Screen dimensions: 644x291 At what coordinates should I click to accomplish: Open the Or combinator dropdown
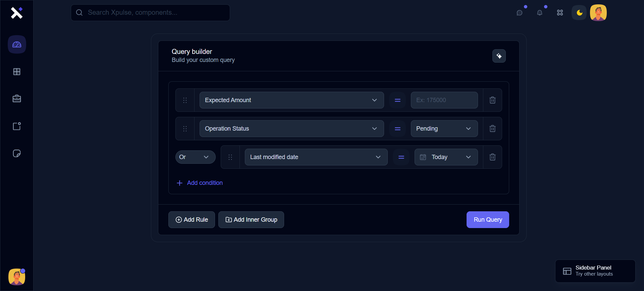pos(195,157)
